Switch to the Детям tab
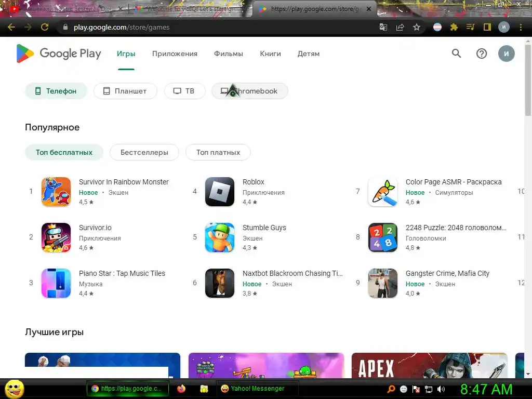The width and height of the screenshot is (532, 399). (309, 54)
